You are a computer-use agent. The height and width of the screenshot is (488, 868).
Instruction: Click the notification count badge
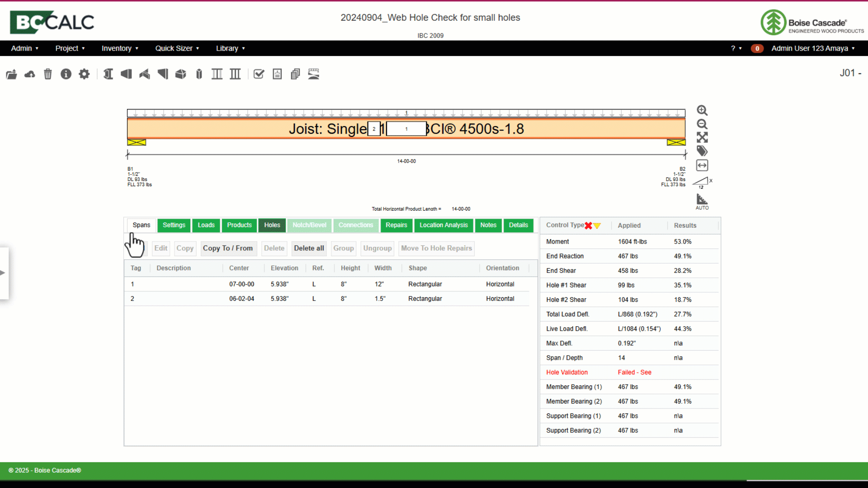(x=757, y=48)
